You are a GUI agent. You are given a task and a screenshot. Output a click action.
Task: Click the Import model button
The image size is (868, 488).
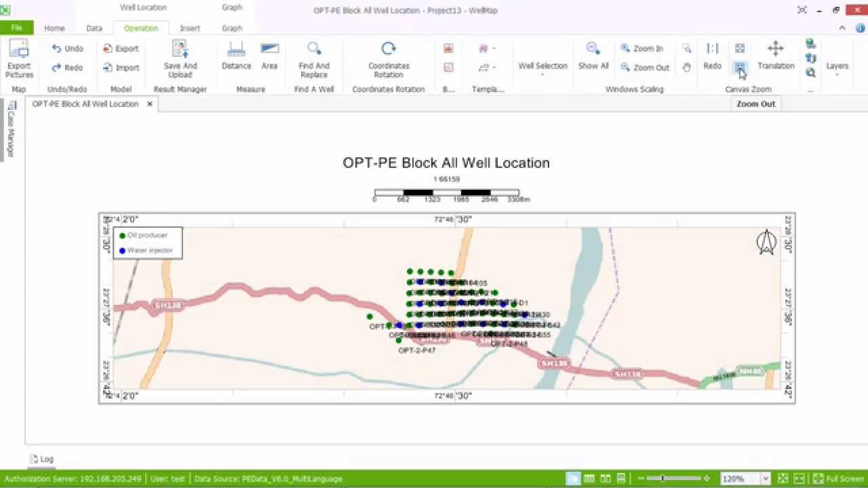(121, 68)
